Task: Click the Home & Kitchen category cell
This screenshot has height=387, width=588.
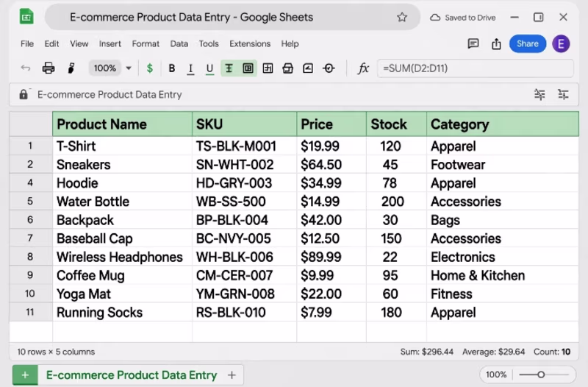Action: click(x=503, y=275)
